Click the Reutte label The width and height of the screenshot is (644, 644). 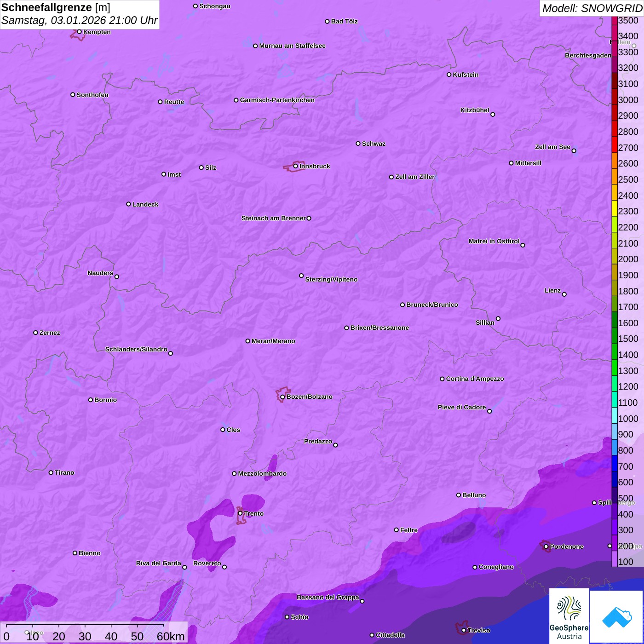tap(174, 102)
